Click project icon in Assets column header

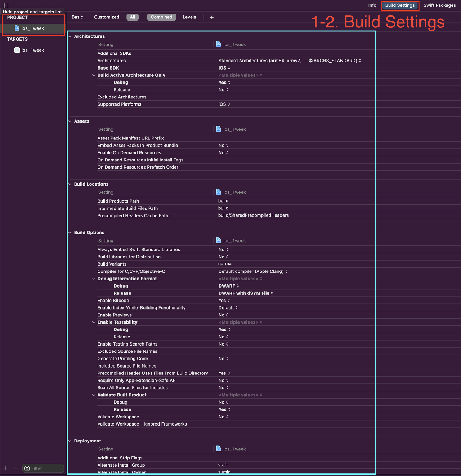(x=219, y=129)
